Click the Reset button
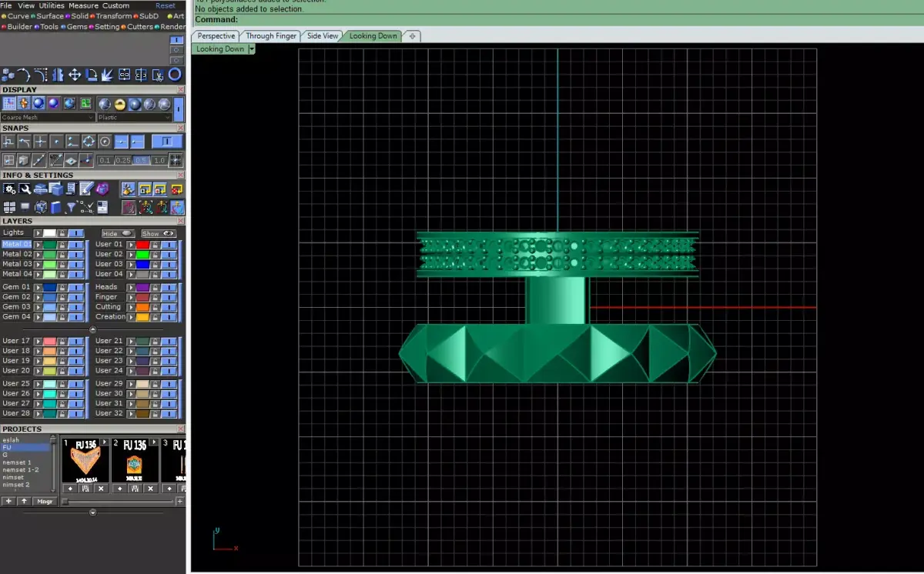Viewport: 924px width, 574px height. [166, 5]
